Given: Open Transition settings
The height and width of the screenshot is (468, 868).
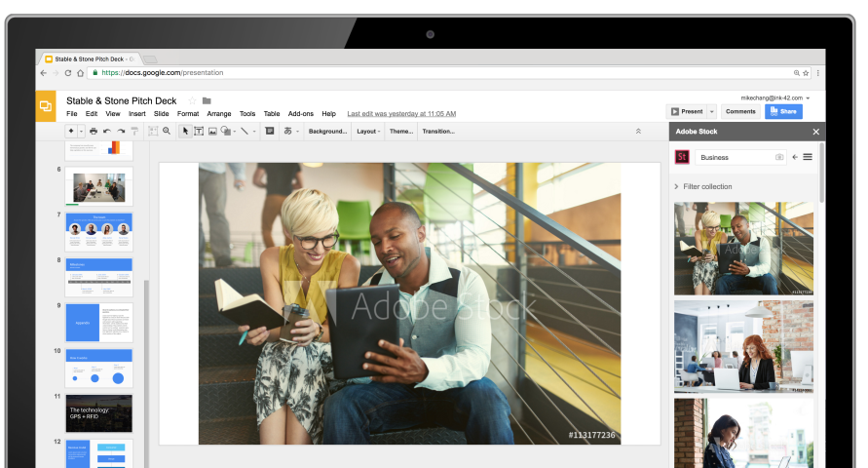Looking at the screenshot, I should pyautogui.click(x=438, y=132).
